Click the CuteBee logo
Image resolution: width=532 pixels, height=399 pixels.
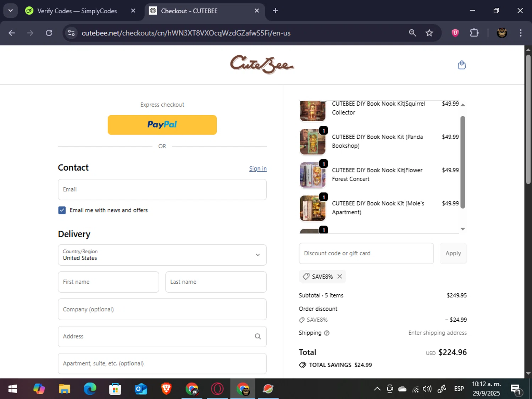262,65
